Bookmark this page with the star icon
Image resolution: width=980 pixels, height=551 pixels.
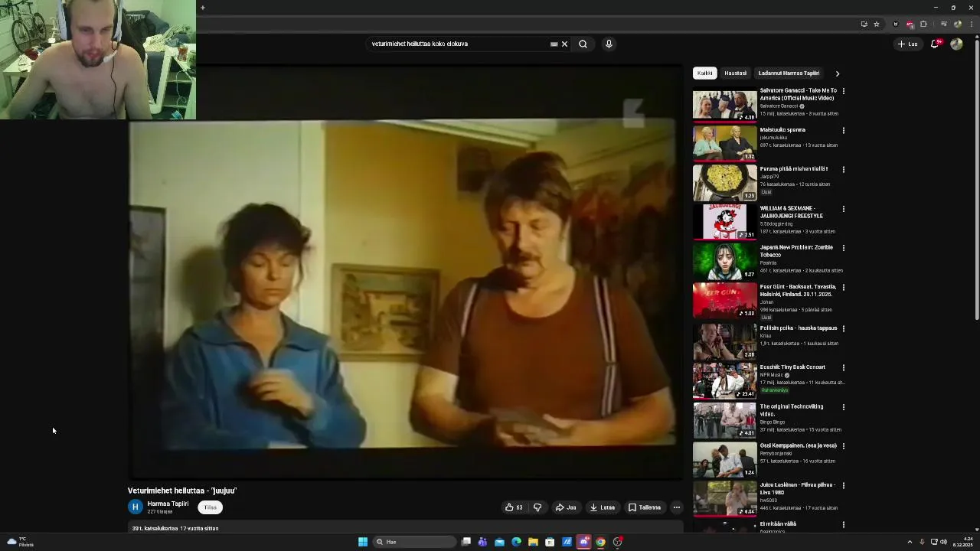tap(877, 24)
